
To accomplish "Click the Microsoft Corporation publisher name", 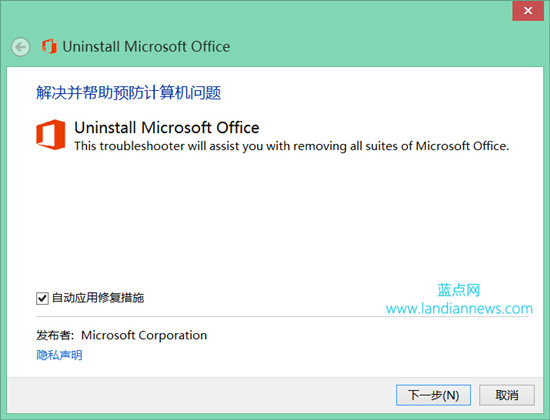I will pos(144,335).
